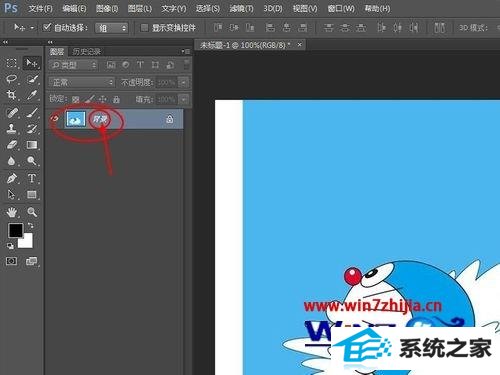Close the 未标题-1 document tab
This screenshot has height=375, width=500.
click(x=299, y=44)
